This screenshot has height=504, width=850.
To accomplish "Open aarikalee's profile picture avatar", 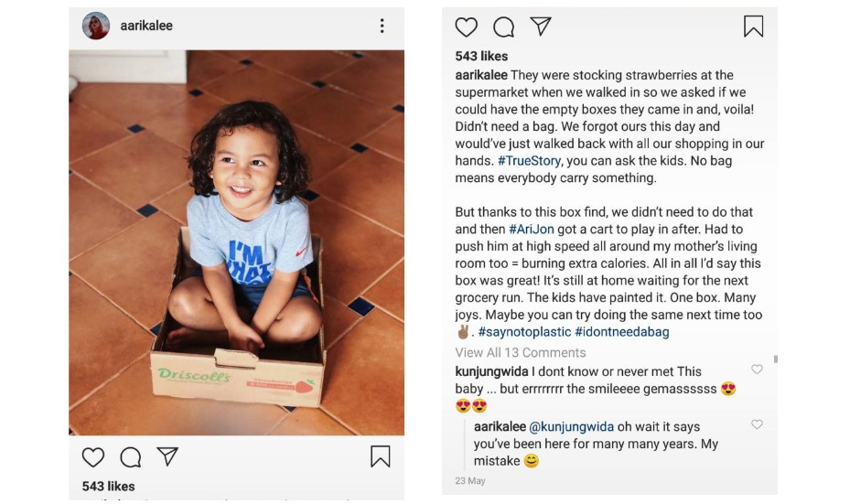I will point(96,27).
